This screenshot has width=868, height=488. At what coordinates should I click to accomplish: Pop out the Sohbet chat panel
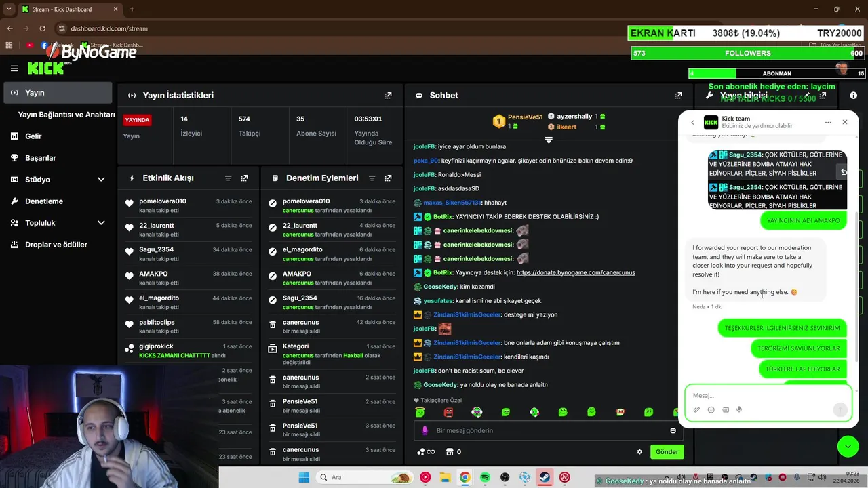pos(678,96)
